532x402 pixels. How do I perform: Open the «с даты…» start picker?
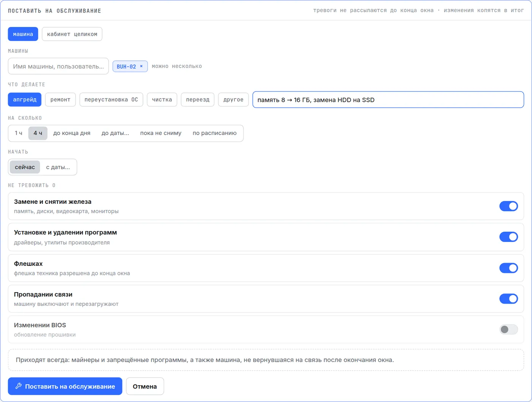point(58,167)
